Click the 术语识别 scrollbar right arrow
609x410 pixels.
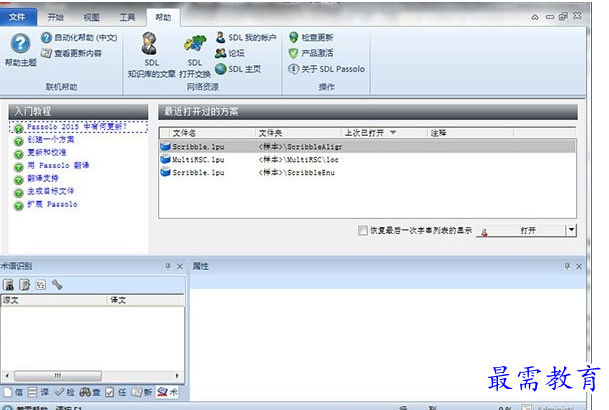pos(177,375)
